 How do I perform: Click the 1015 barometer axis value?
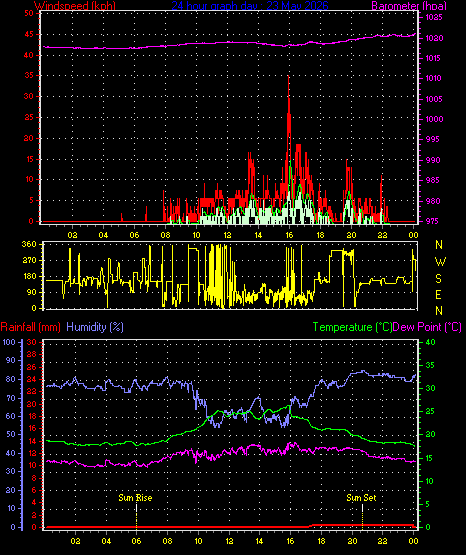433,58
